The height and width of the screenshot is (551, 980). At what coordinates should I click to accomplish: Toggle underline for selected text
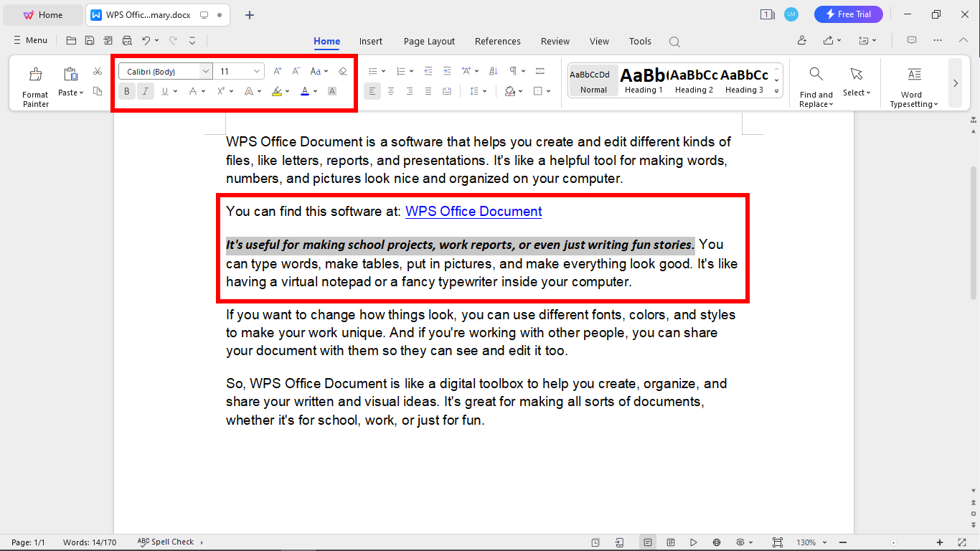(164, 91)
